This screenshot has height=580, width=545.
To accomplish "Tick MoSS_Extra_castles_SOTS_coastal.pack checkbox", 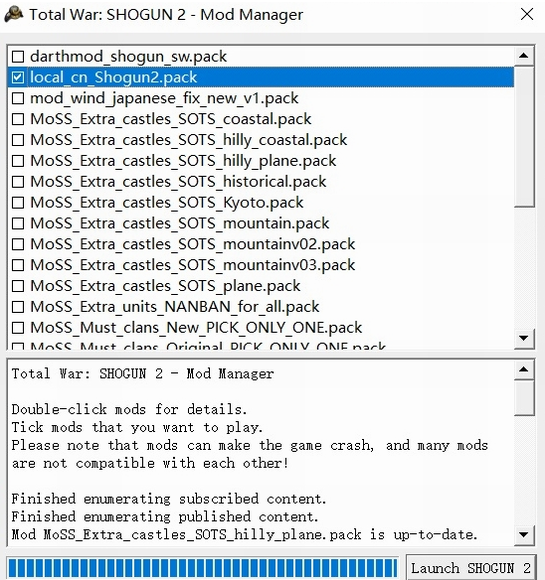I will tap(18, 119).
